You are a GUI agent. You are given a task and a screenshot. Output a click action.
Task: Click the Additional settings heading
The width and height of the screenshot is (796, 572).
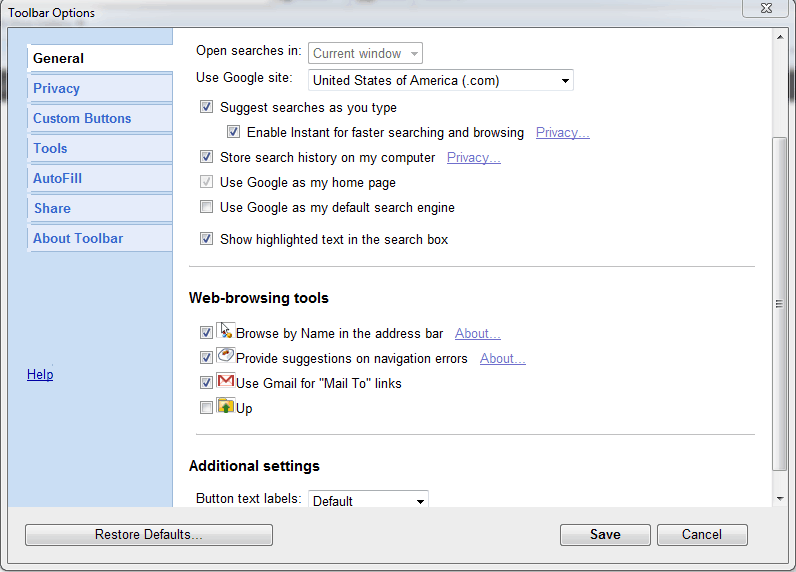pos(254,466)
